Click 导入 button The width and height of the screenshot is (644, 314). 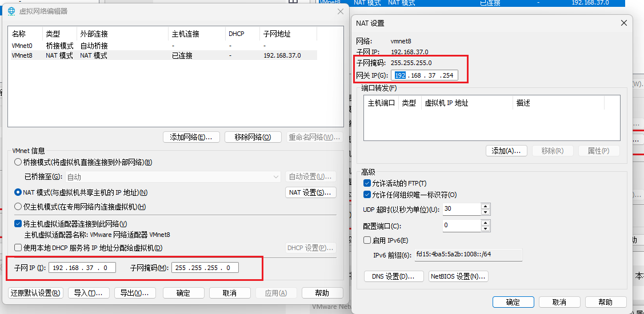(x=89, y=293)
